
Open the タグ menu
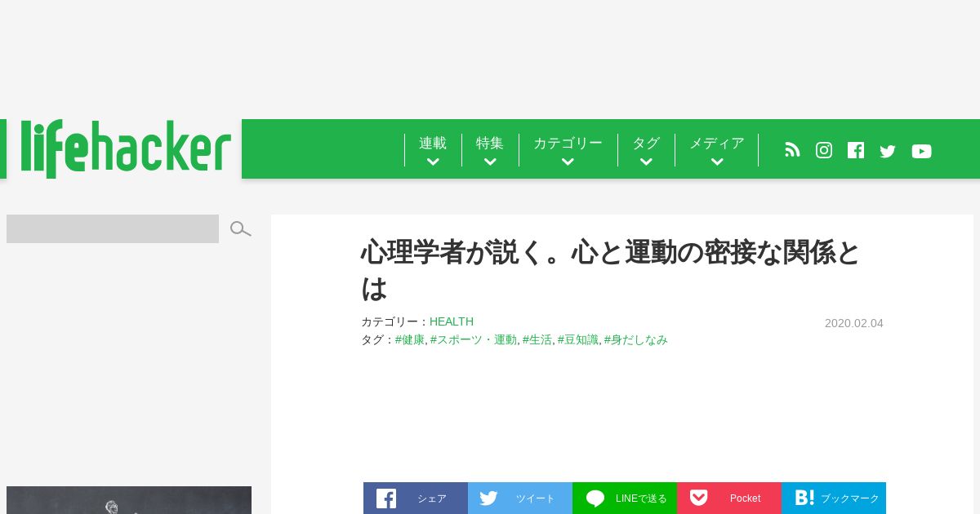(x=646, y=144)
